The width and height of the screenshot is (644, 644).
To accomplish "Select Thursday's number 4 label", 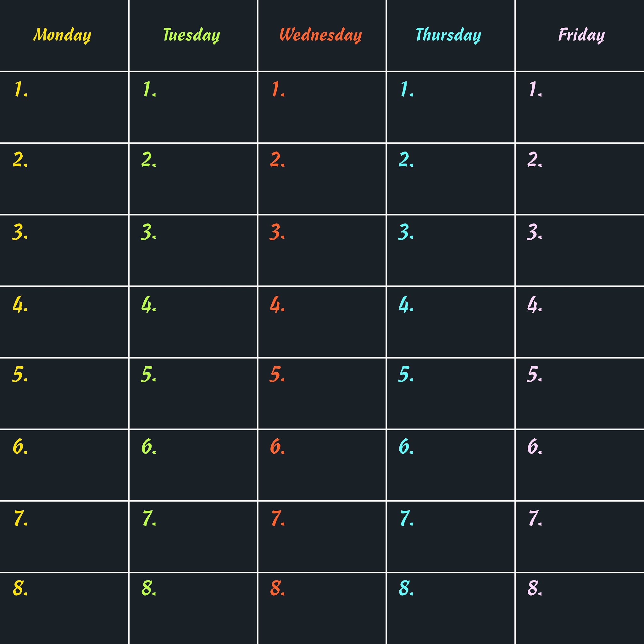I will 406,305.
